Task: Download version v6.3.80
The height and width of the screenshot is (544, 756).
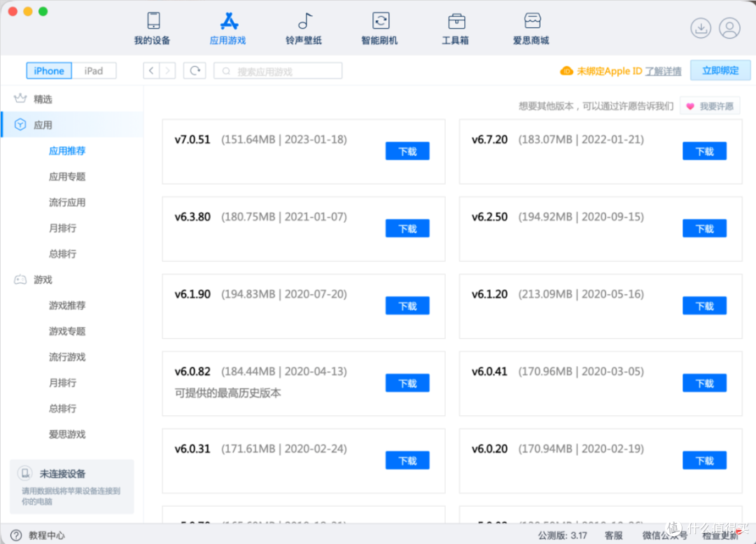Action: (407, 229)
